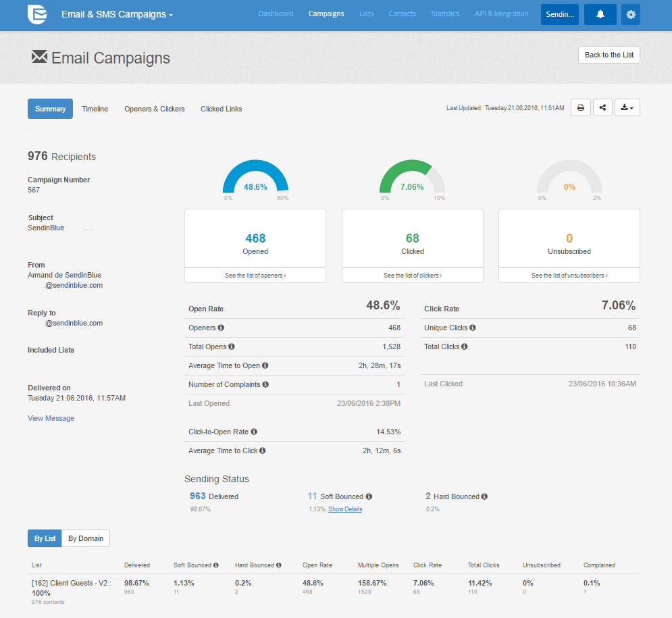The image size is (672, 618).
Task: Click the Delivered on date text
Action: coord(77,398)
